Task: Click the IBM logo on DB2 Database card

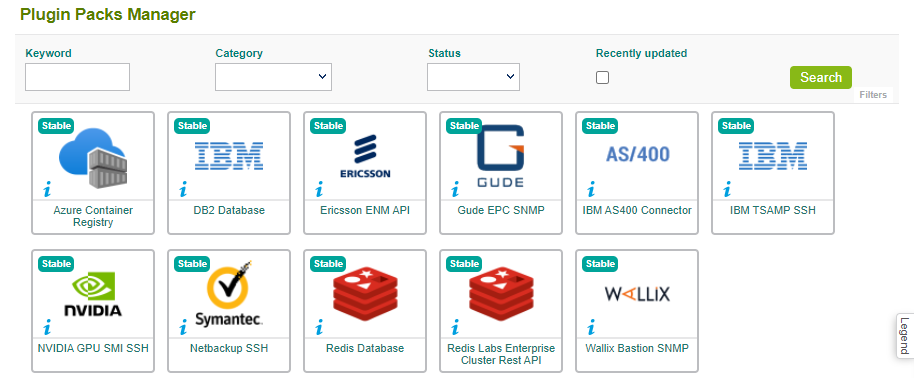Action: click(229, 156)
